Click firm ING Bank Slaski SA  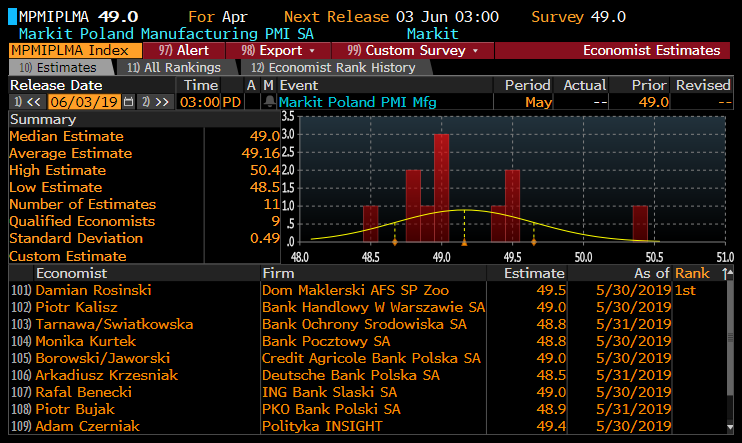click(329, 392)
